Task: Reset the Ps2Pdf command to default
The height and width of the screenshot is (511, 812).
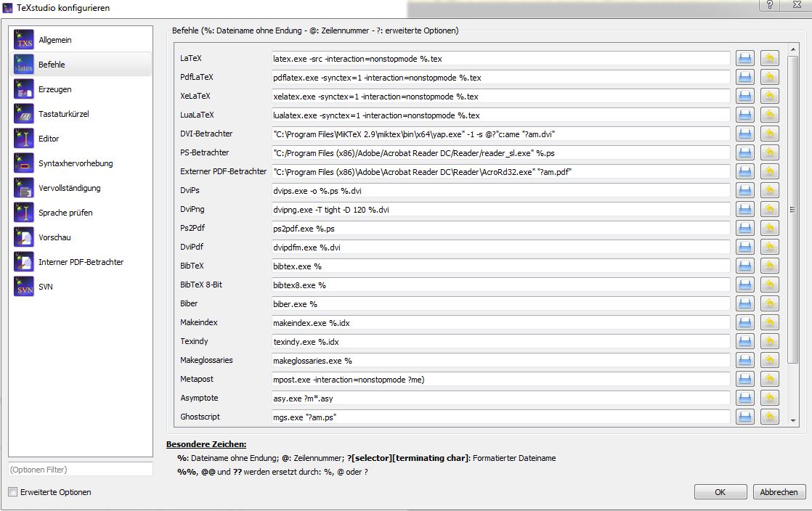Action: click(x=770, y=229)
